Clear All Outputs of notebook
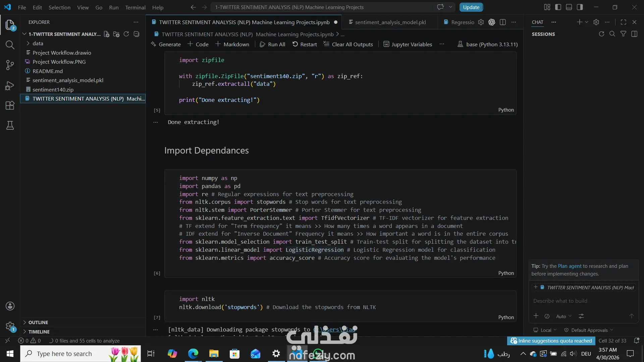Viewport: 644px width, 362px height. [348, 44]
